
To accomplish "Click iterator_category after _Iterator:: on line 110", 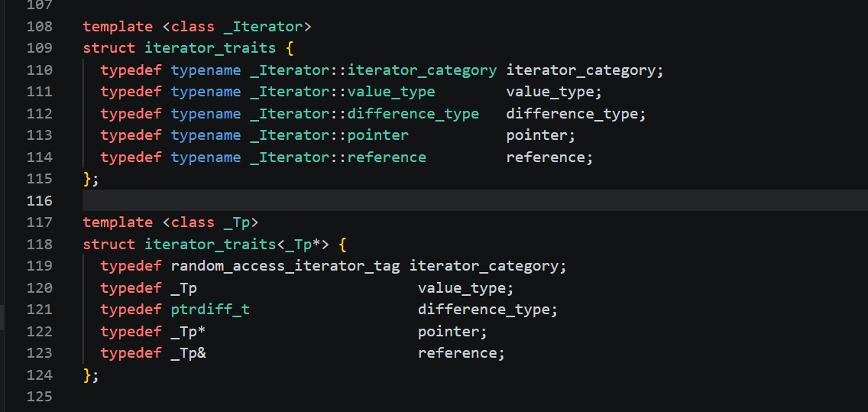I will click(422, 70).
